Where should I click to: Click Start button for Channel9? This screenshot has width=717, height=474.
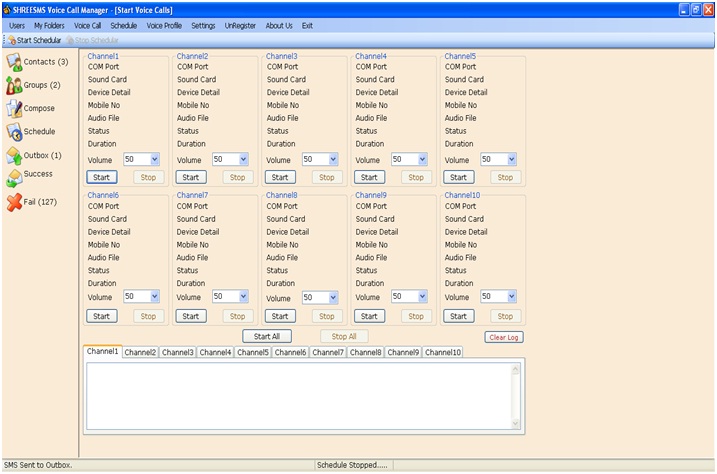coord(369,316)
